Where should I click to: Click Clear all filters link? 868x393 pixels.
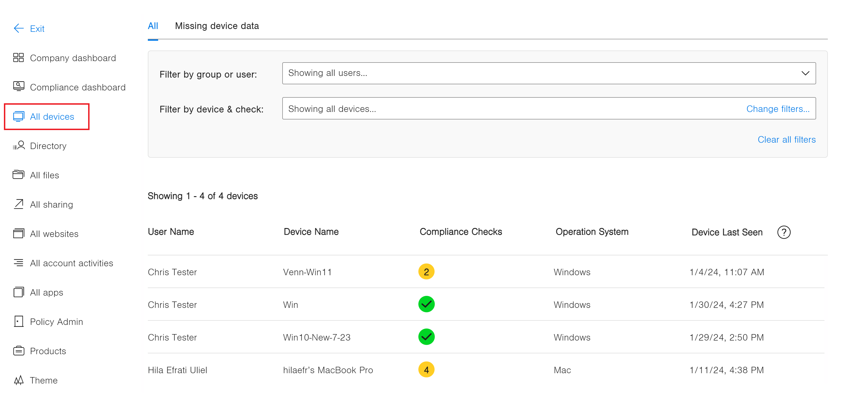pos(786,139)
